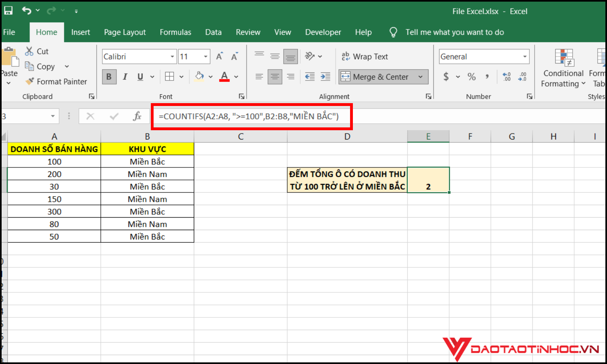Click the Format Painter brush icon
607x364 pixels.
click(x=30, y=82)
